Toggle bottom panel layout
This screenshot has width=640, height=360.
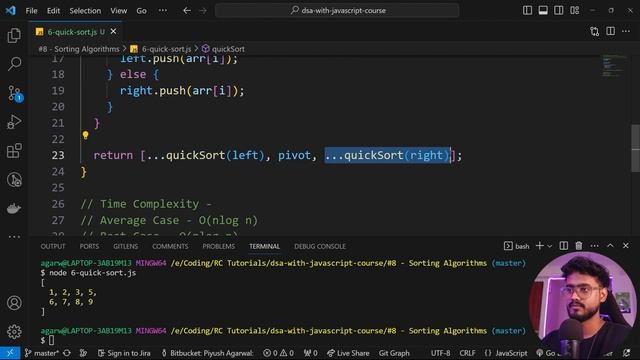(543, 10)
